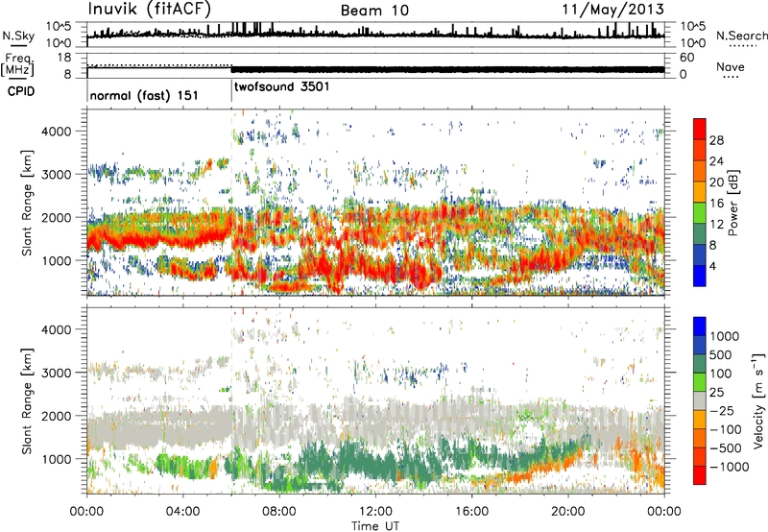Click the 'Beam 10' label

point(374,11)
